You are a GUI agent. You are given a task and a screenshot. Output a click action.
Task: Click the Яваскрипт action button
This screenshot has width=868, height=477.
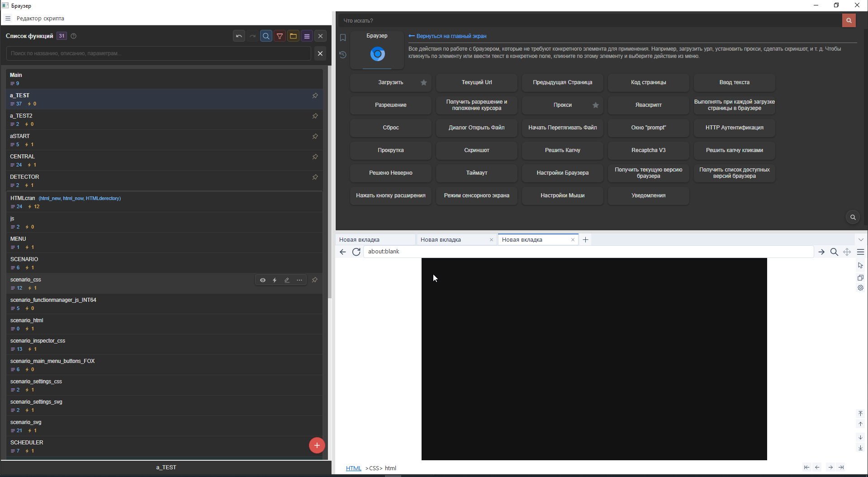[x=649, y=105]
